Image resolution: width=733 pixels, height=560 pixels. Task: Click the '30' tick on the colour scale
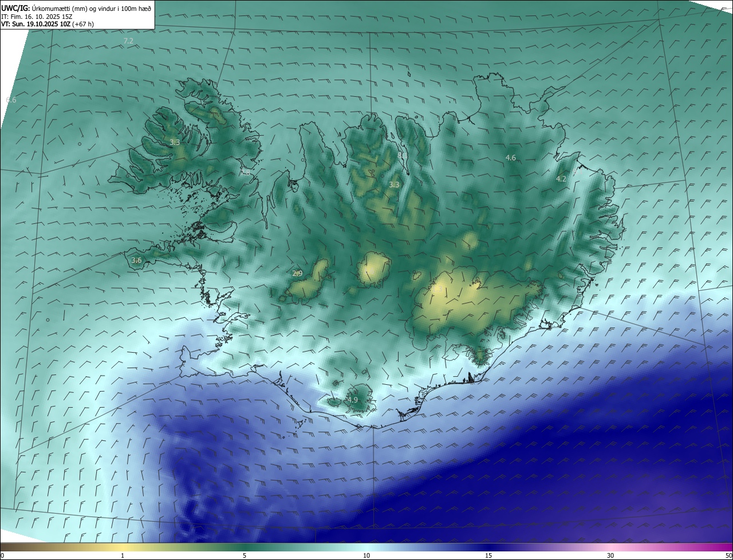pos(610,555)
